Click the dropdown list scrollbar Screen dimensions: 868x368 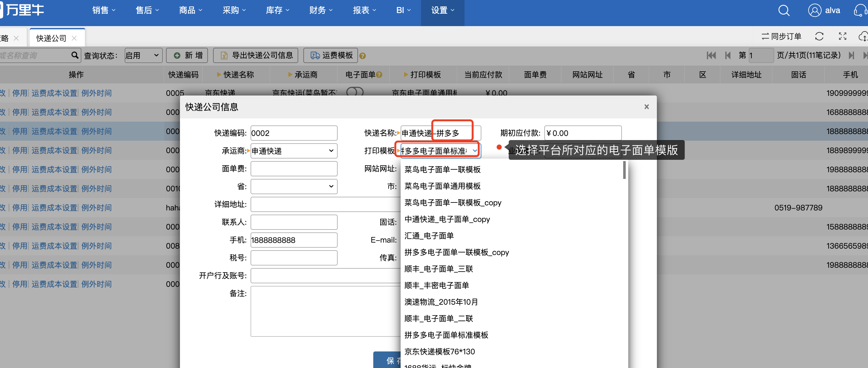(624, 170)
